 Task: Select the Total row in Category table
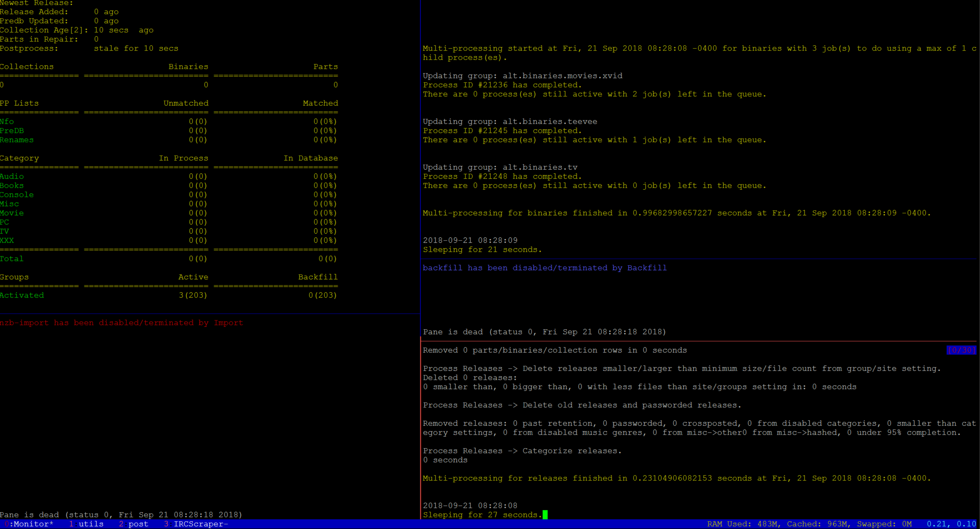(x=12, y=259)
